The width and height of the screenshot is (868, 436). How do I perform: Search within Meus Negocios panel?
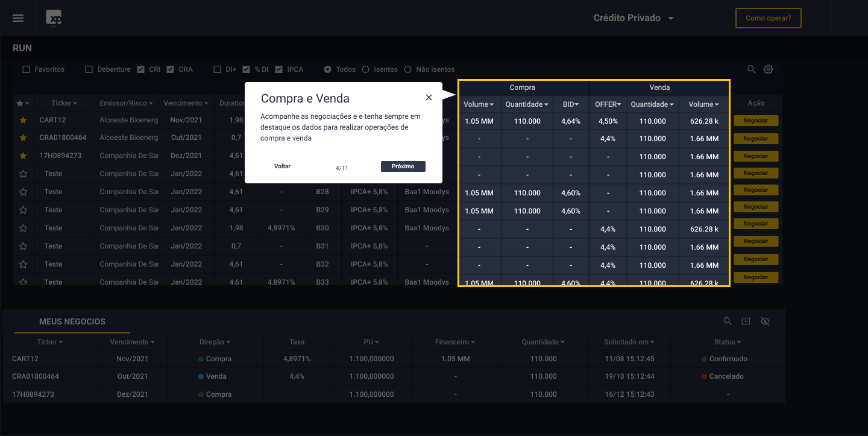click(x=728, y=321)
